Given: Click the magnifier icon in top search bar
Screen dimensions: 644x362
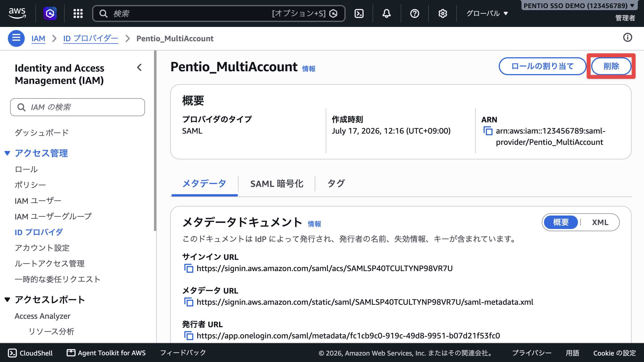Looking at the screenshot, I should coord(104,13).
